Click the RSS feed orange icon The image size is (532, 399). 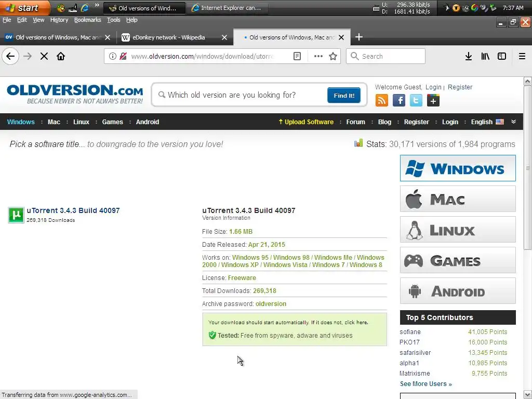(382, 100)
